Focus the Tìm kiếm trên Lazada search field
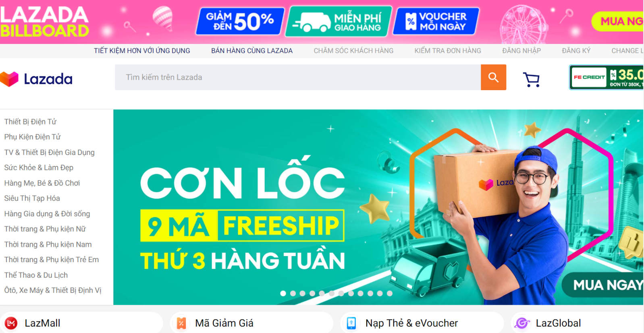Screen dimensions: 644x333 coord(298,77)
